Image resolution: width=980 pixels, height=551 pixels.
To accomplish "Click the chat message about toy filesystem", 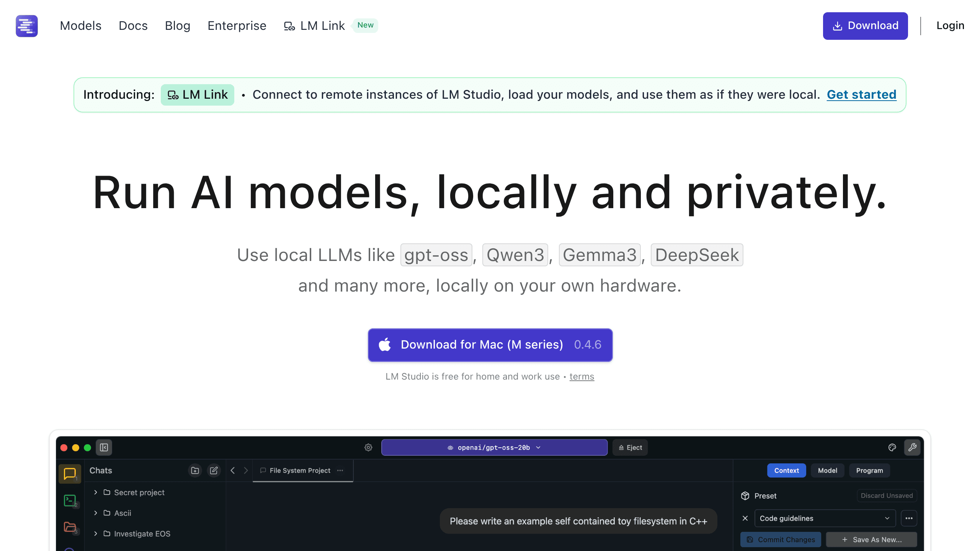I will [x=578, y=521].
